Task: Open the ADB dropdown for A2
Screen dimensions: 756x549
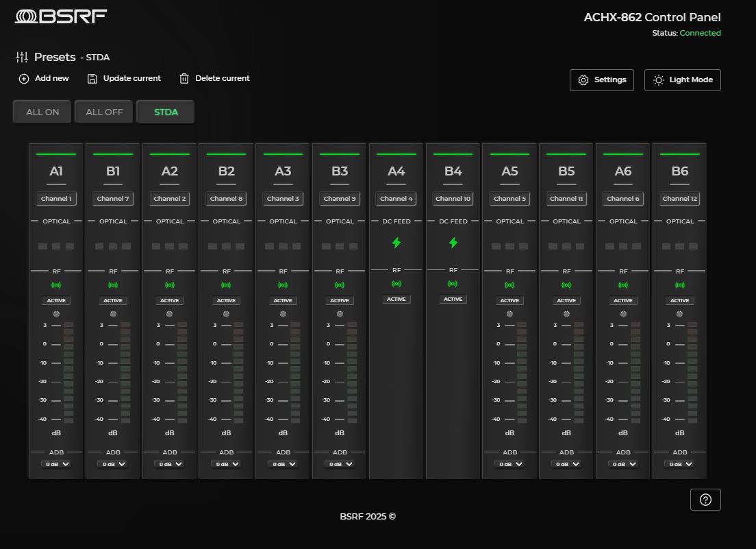Action: 170,464
